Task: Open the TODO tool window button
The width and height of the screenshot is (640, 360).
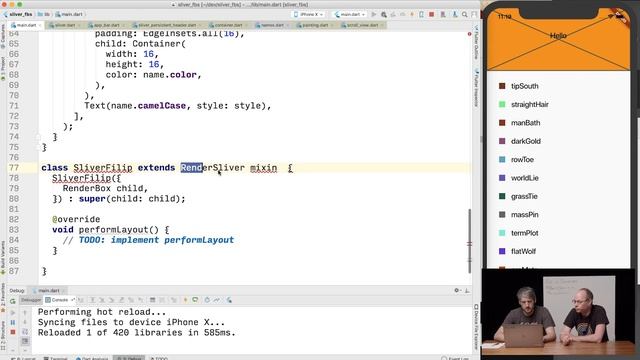Action: click(159, 358)
